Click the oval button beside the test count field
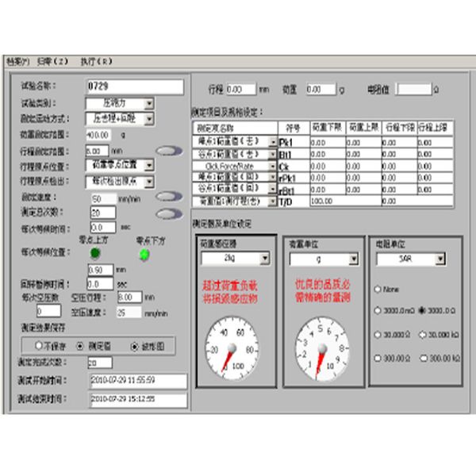The height and width of the screenshot is (476, 476). point(167,213)
